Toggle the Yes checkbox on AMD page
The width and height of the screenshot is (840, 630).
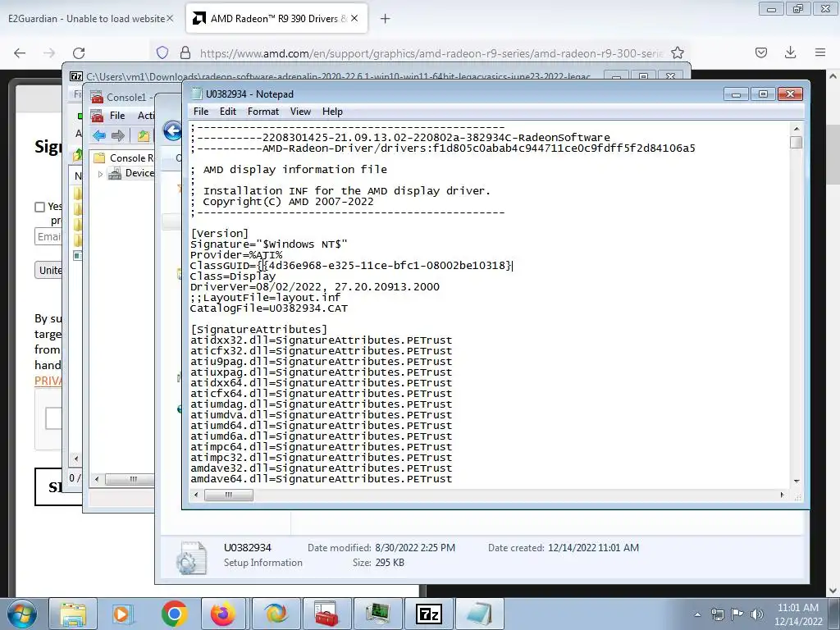click(39, 207)
